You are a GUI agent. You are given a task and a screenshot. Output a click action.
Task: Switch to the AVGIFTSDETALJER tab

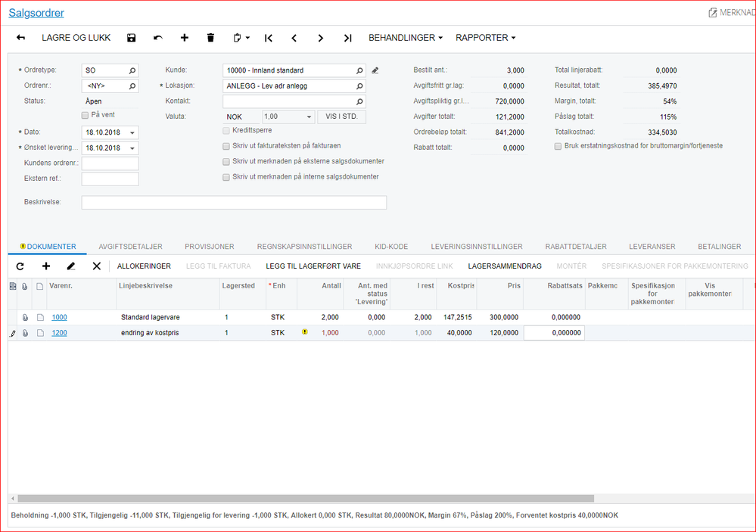[x=131, y=247]
